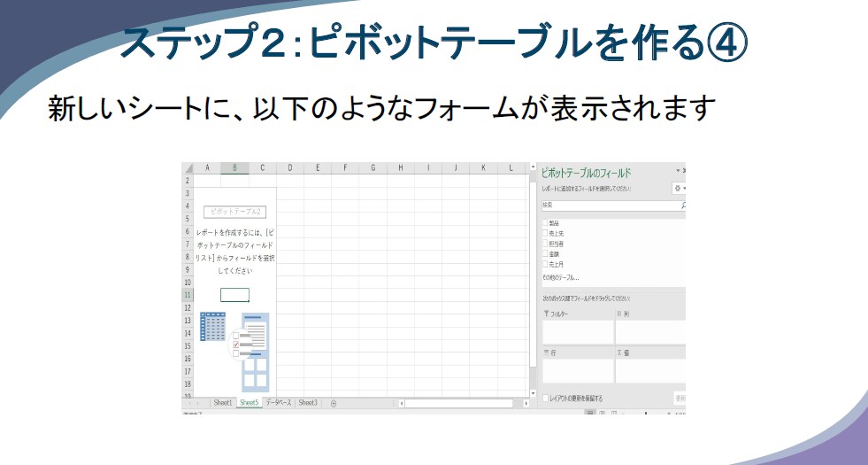Add a new sheet with the plus icon
Screen dimensions: 868x465
(x=334, y=404)
